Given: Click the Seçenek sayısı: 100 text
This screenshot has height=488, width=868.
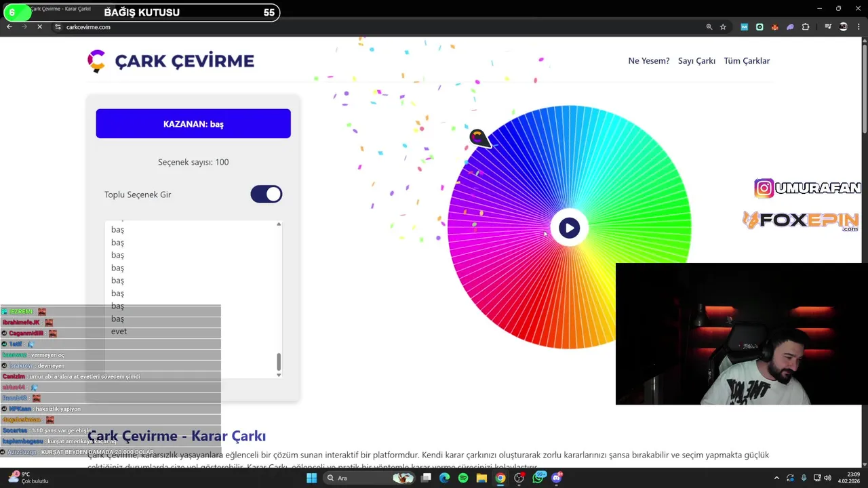Looking at the screenshot, I should [x=193, y=162].
